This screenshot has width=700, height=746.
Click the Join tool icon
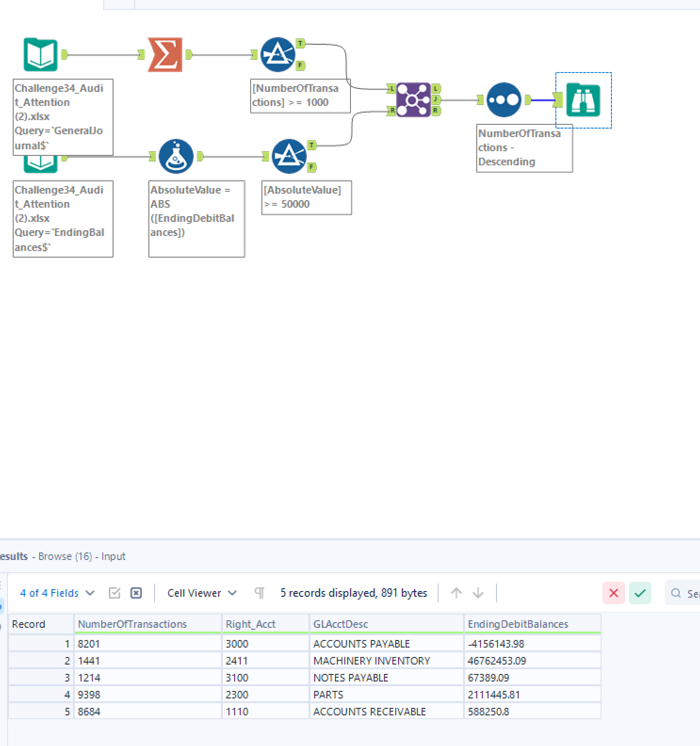click(x=413, y=100)
